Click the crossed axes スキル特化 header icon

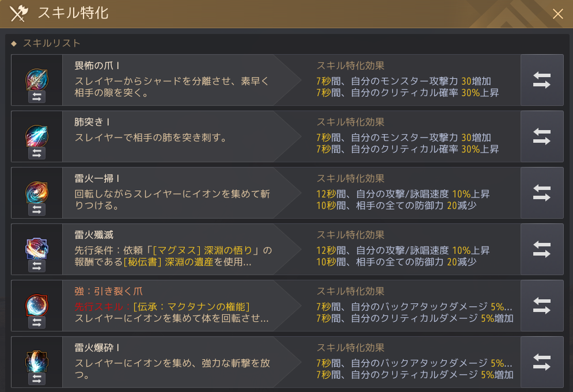tap(19, 13)
